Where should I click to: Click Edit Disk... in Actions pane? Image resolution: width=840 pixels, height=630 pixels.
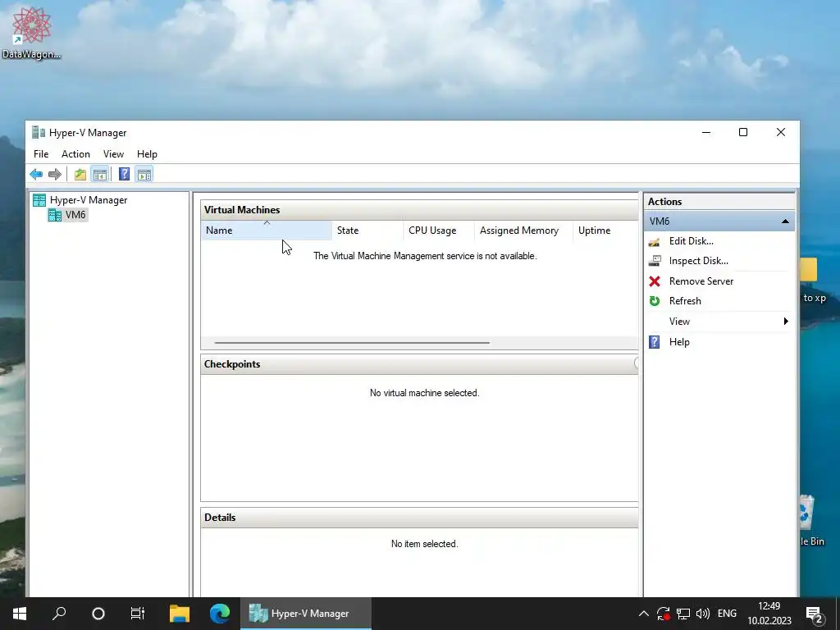pos(691,241)
